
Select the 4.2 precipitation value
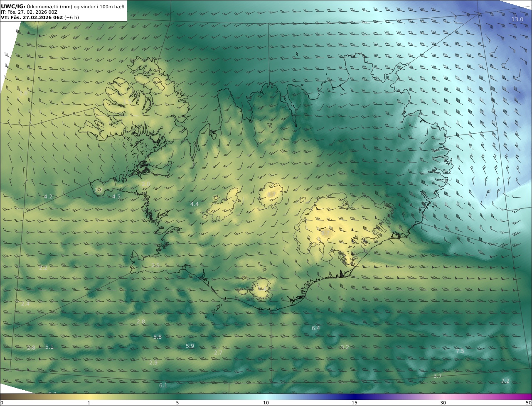click(x=48, y=196)
